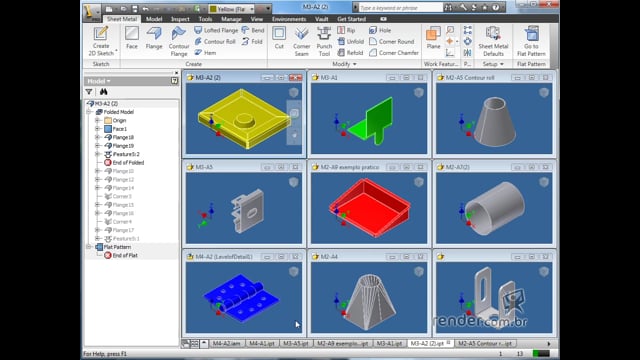The height and width of the screenshot is (360, 640).
Task: Expand iFeature5:2 tree node
Action: [x=97, y=154]
